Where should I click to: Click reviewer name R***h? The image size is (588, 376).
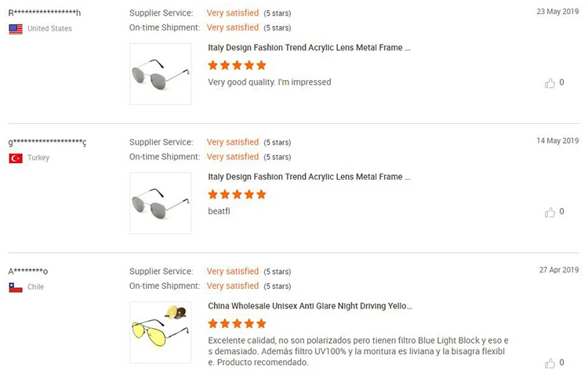[45, 13]
